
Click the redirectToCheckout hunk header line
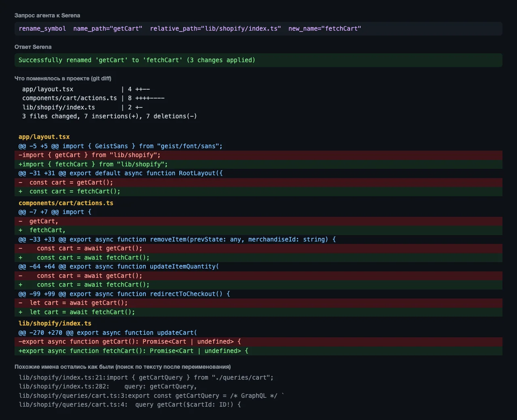coord(124,294)
